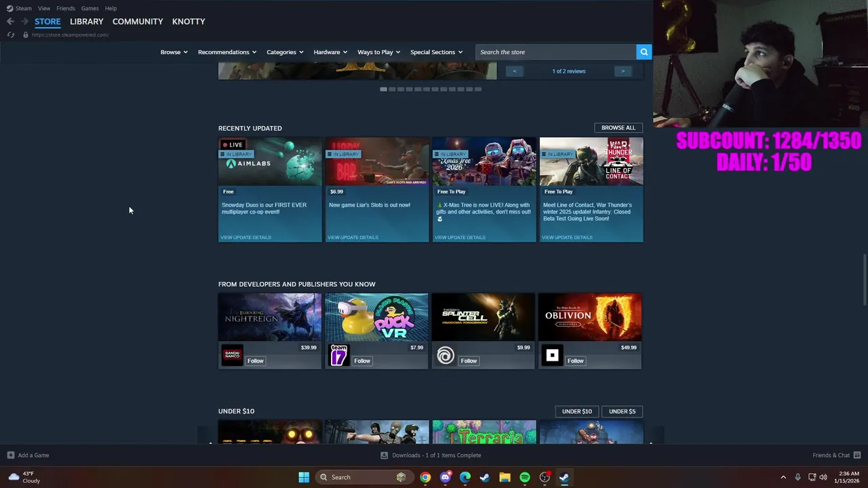Open Team17 publisher logo
The height and width of the screenshot is (488, 868).
tap(338, 356)
